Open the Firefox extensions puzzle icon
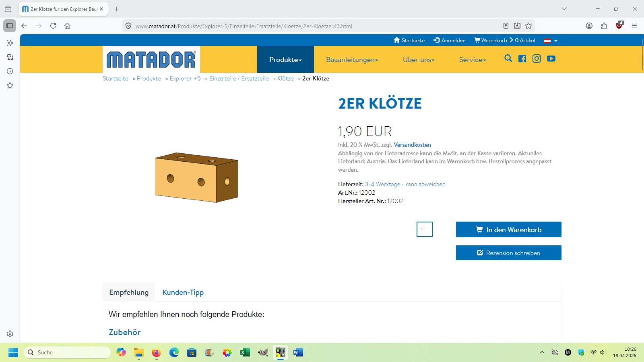Viewport: 644px width, 362px height. 604,26
